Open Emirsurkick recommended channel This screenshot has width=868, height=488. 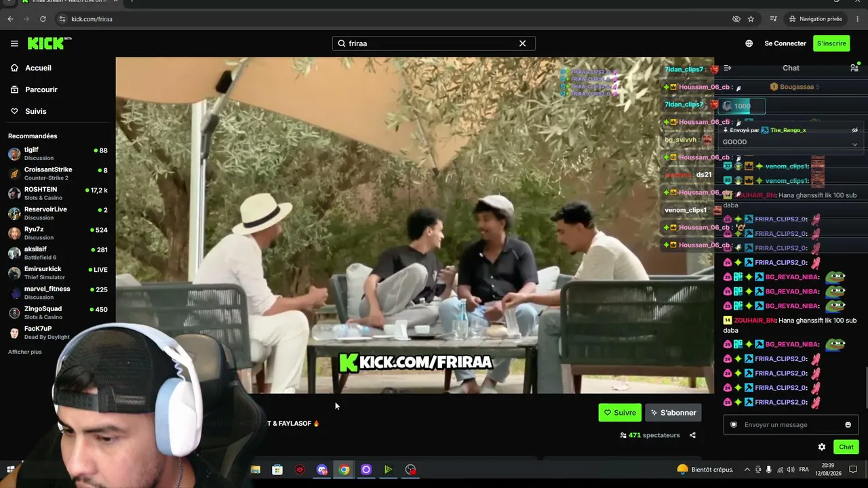[x=58, y=272]
